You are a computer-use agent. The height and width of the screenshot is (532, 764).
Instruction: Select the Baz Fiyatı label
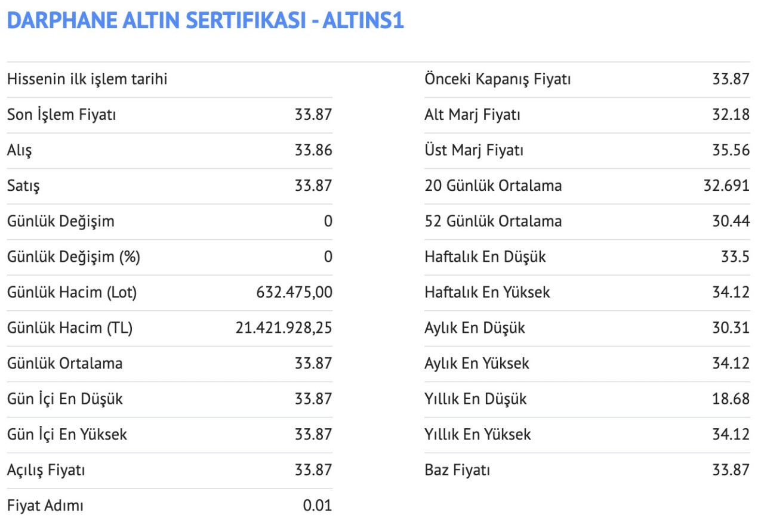pyautogui.click(x=457, y=471)
